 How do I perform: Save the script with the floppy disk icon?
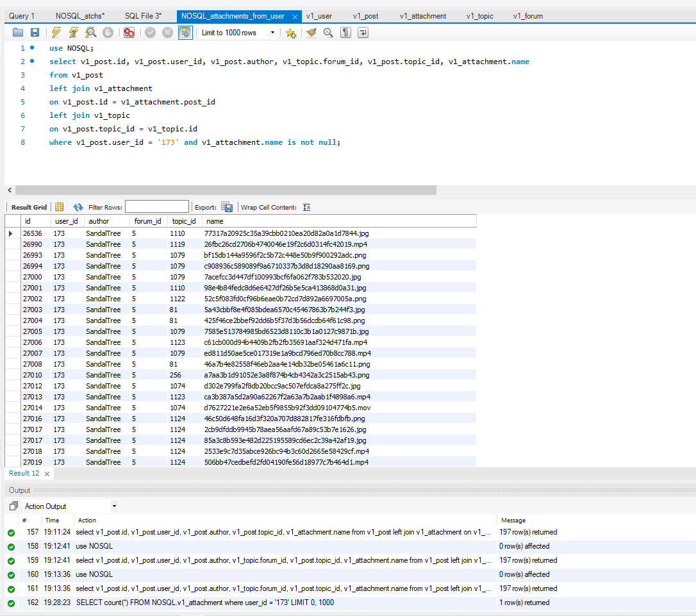35,33
